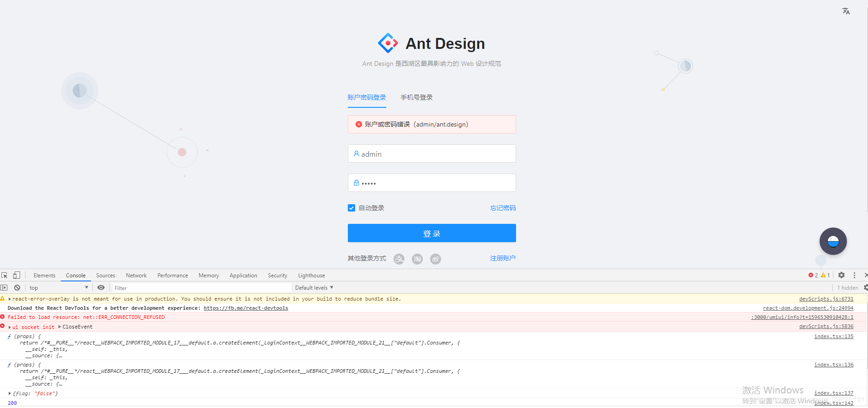The image size is (868, 408).
Task: Expand the {flag: "false"} object
Action: [10, 393]
